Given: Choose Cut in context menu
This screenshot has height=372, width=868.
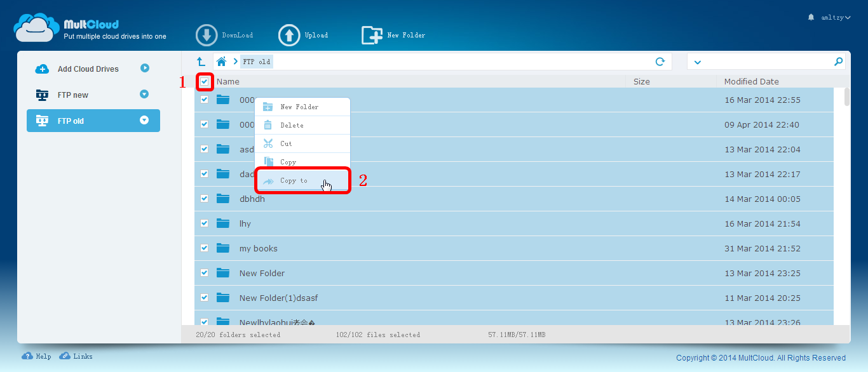Looking at the screenshot, I should click(x=302, y=143).
